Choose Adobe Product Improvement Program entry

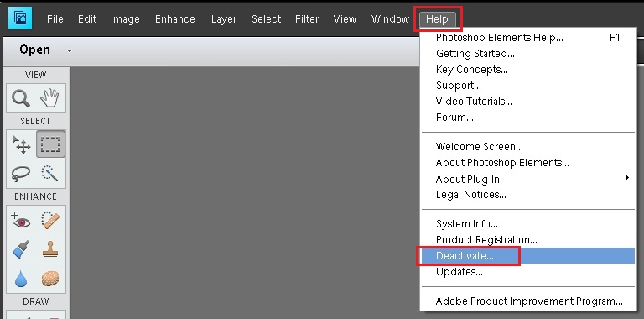tap(527, 301)
